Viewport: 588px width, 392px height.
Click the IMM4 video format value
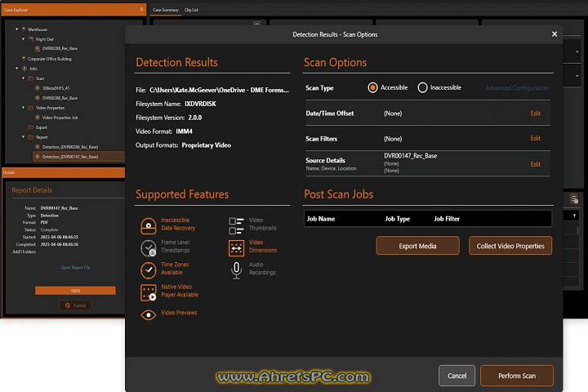click(184, 131)
